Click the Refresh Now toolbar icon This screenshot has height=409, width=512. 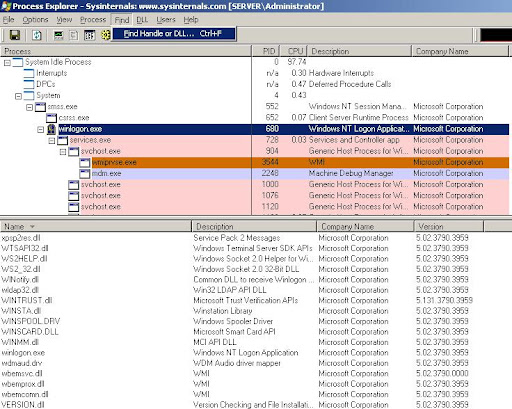pos(37,35)
